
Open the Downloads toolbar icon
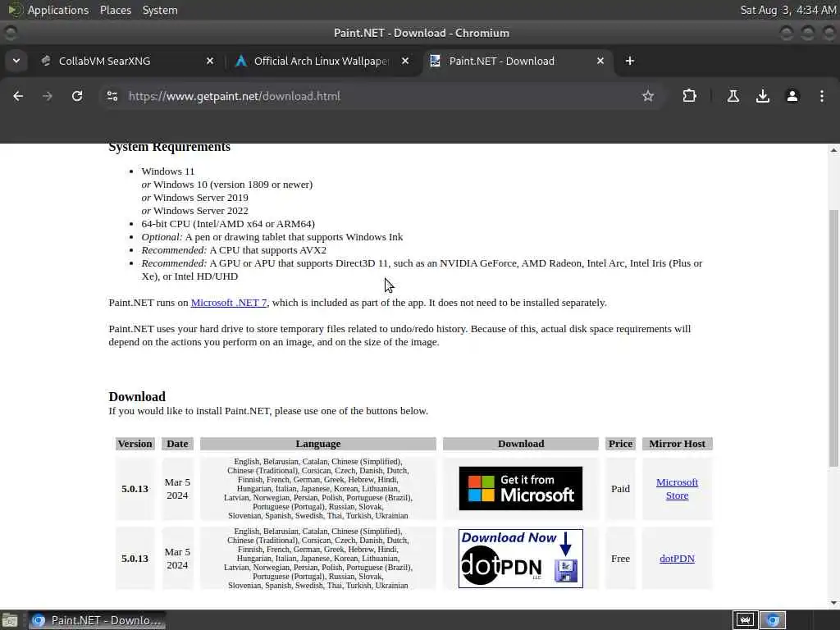click(763, 96)
